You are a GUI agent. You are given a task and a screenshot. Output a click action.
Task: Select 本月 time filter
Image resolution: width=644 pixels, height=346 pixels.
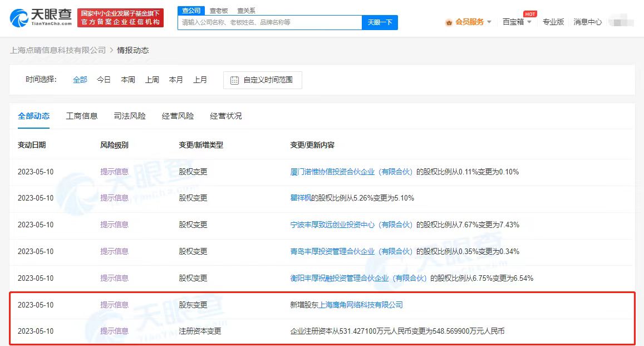(176, 80)
